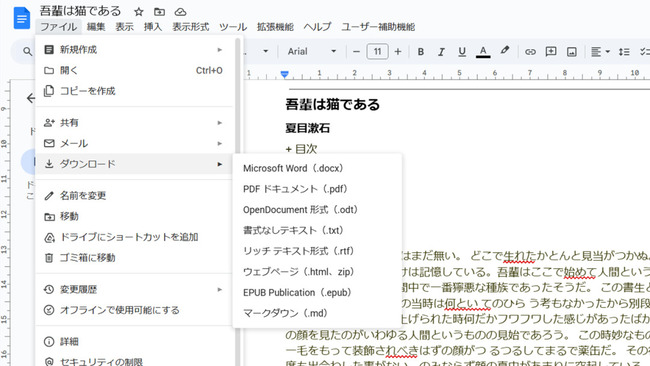Toggle underline formatting
The width and height of the screenshot is (650, 366).
coord(462,52)
